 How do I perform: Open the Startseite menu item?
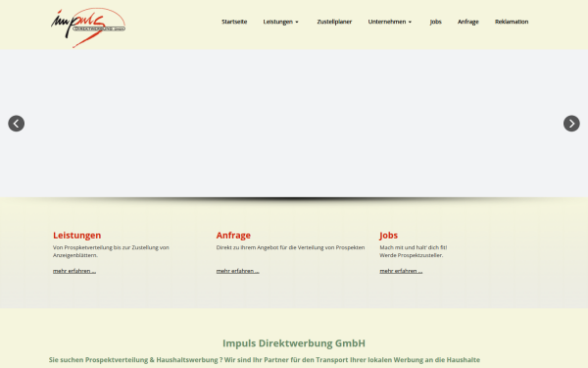pos(234,22)
